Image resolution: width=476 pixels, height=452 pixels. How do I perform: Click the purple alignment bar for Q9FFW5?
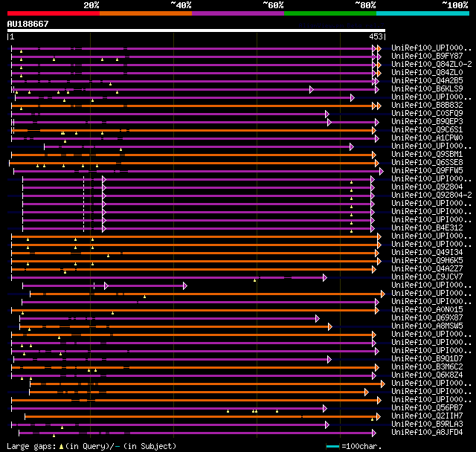click(197, 172)
